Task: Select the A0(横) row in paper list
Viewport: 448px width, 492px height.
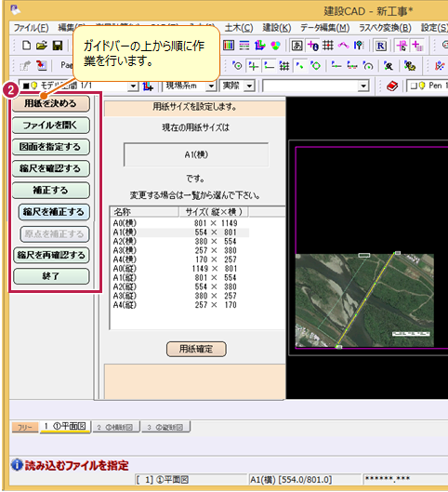Action: coord(180,223)
